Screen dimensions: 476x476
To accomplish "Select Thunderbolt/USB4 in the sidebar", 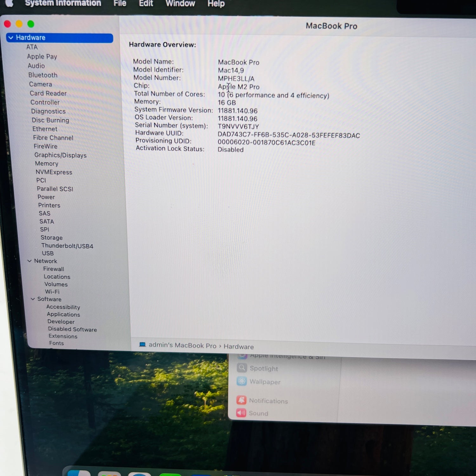I will (67, 246).
